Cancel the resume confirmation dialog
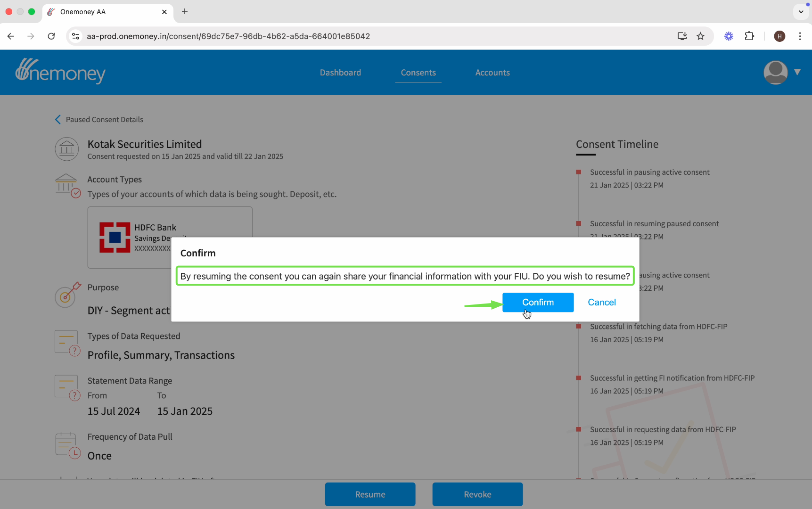The image size is (812, 509). 602,302
